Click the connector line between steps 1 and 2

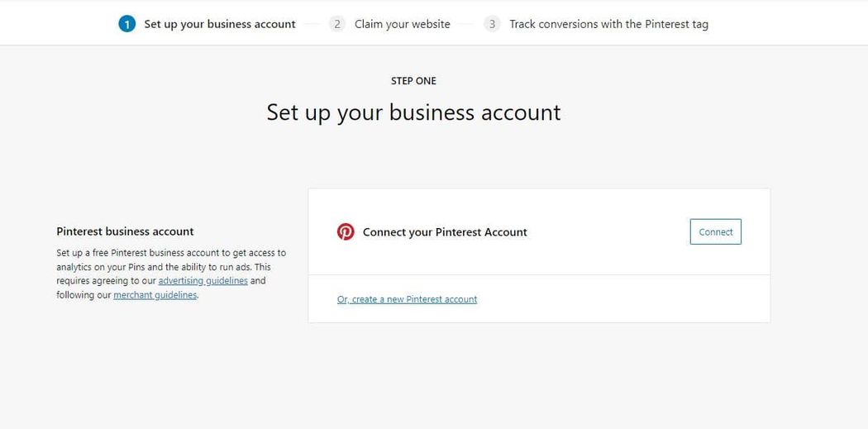point(312,24)
